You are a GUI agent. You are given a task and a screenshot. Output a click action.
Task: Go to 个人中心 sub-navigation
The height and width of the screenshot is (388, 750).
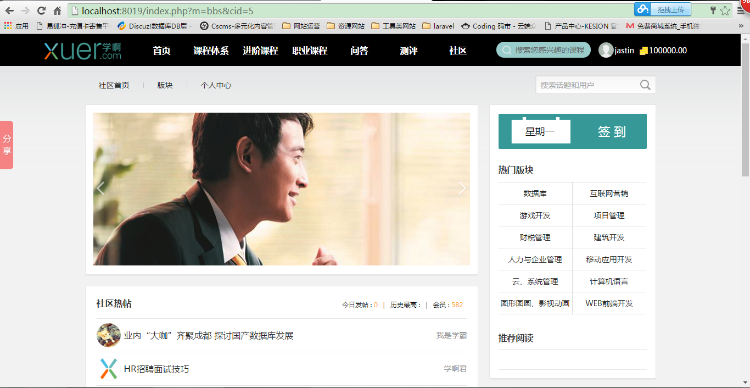(x=216, y=85)
